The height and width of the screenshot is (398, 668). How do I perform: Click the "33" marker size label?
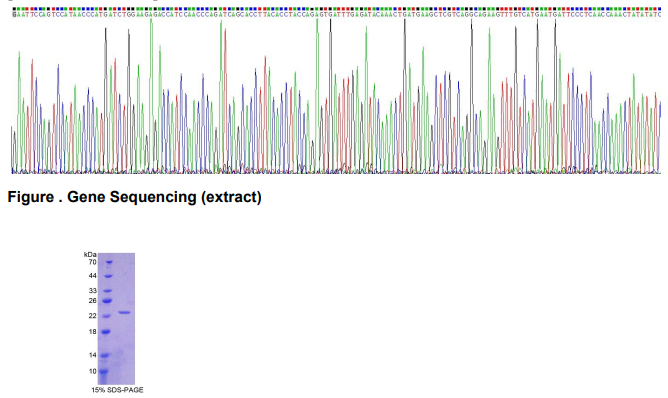pyautogui.click(x=92, y=291)
